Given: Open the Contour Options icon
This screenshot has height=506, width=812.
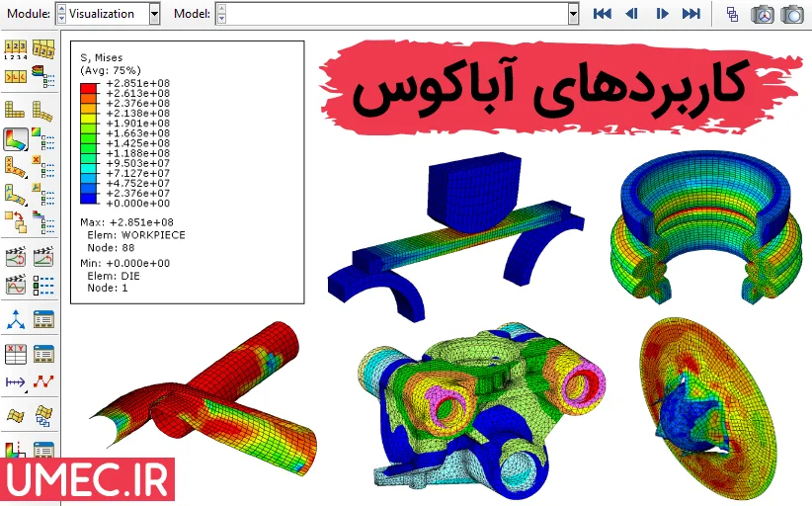Looking at the screenshot, I should [43, 139].
